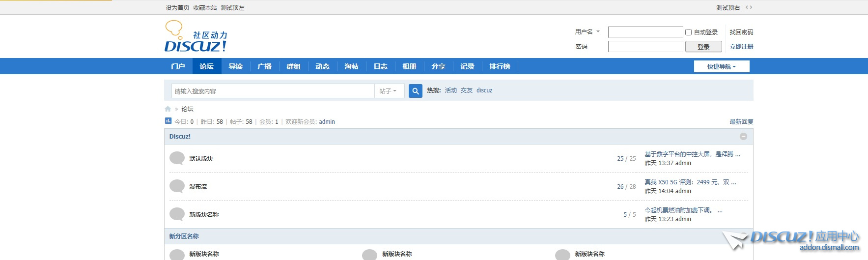Click the 找回密码 link
The width and height of the screenshot is (868, 260).
(x=741, y=32)
